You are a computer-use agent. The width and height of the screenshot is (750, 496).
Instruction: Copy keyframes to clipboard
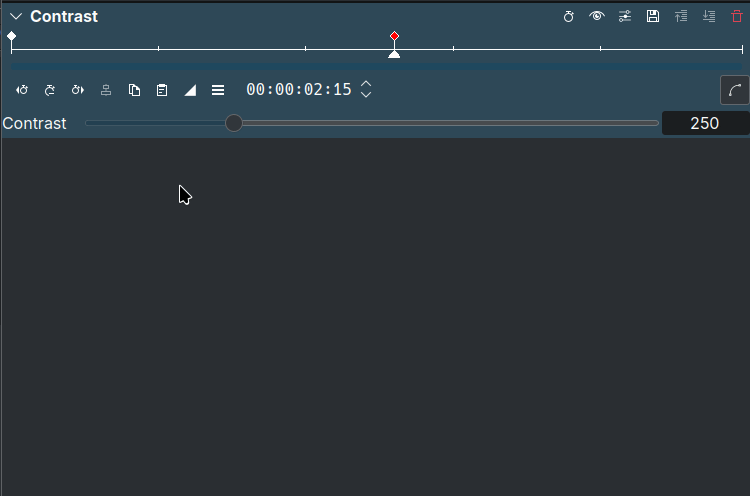[x=134, y=90]
